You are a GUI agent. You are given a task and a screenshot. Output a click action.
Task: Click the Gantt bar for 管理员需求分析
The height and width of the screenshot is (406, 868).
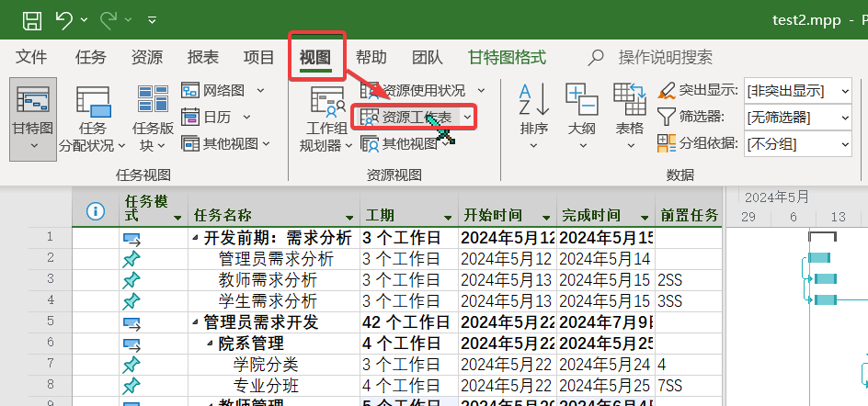[x=819, y=258]
